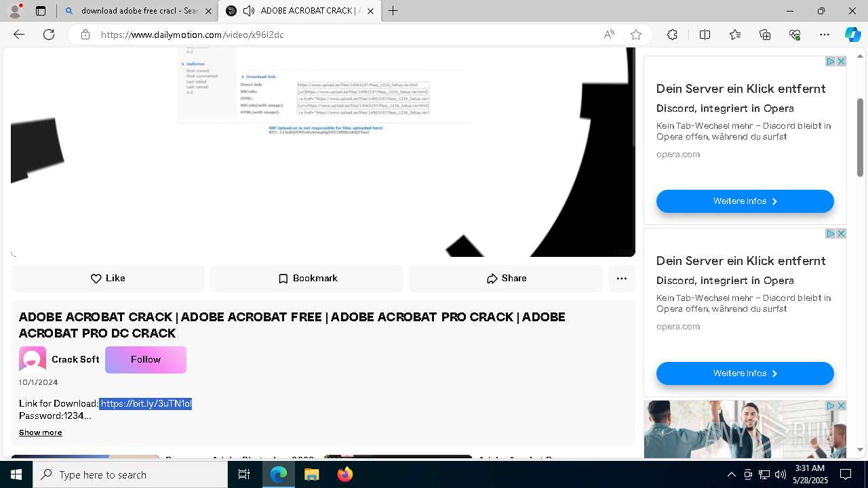Open the bit.ly download link
Viewport: 868px width, 488px height.
pyautogui.click(x=146, y=403)
